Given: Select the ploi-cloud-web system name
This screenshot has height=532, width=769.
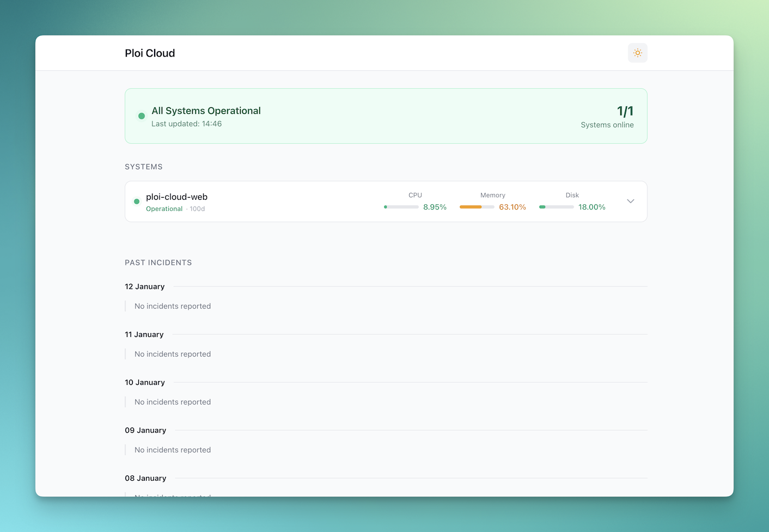Looking at the screenshot, I should tap(176, 197).
